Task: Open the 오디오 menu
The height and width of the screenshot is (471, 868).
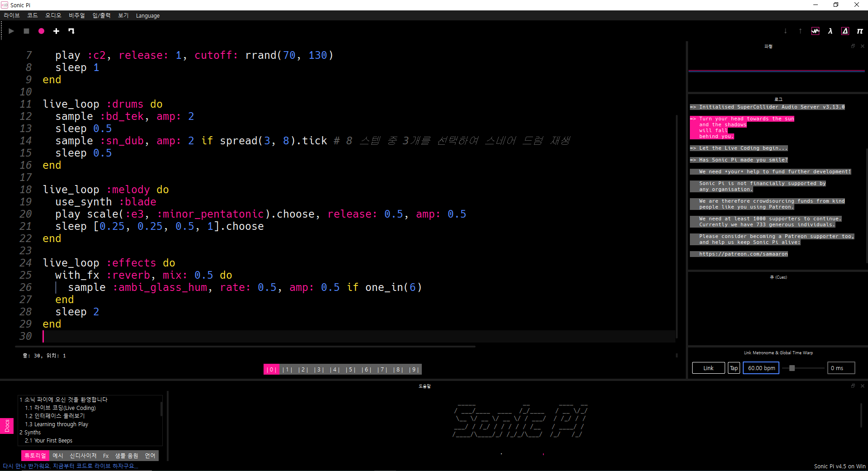Action: [53, 15]
